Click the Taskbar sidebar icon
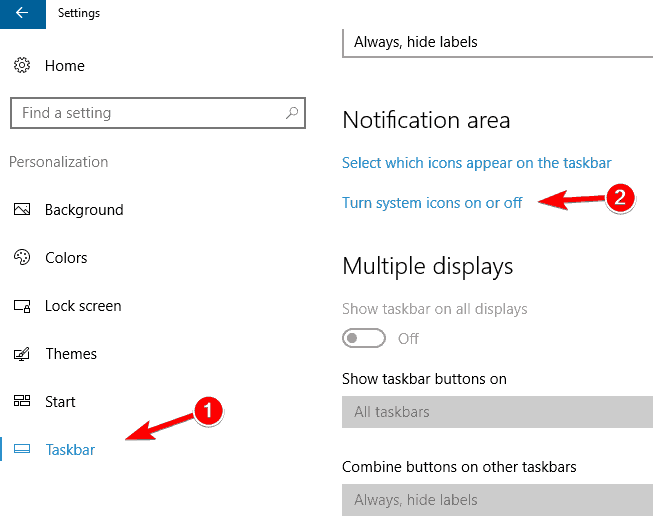Screen dimensions: 653x523 coord(22,450)
